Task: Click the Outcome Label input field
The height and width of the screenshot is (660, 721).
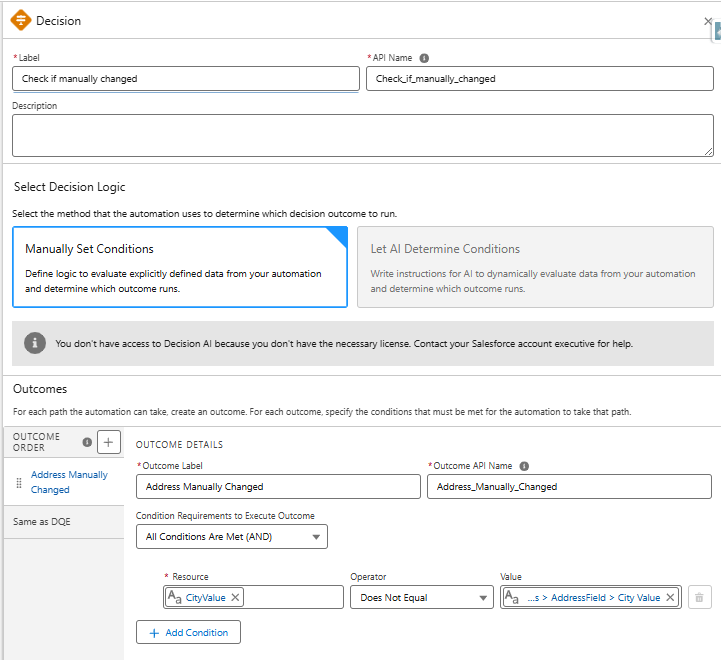Action: pos(278,487)
